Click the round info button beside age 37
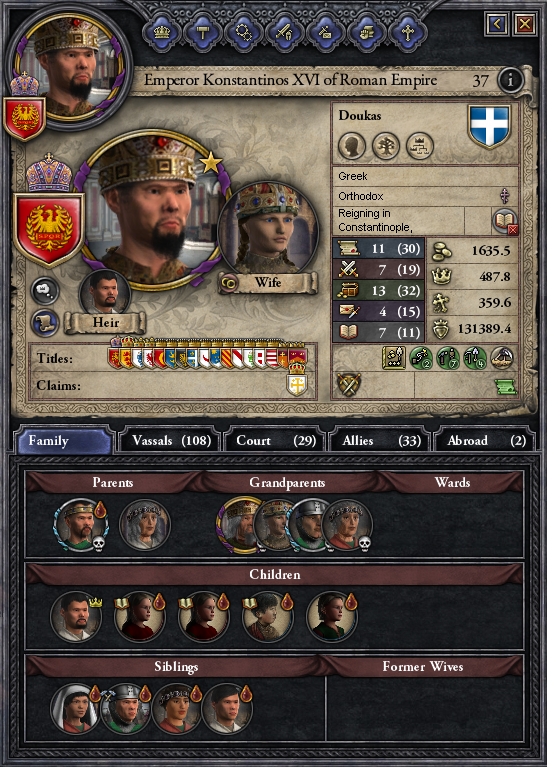 (x=510, y=80)
